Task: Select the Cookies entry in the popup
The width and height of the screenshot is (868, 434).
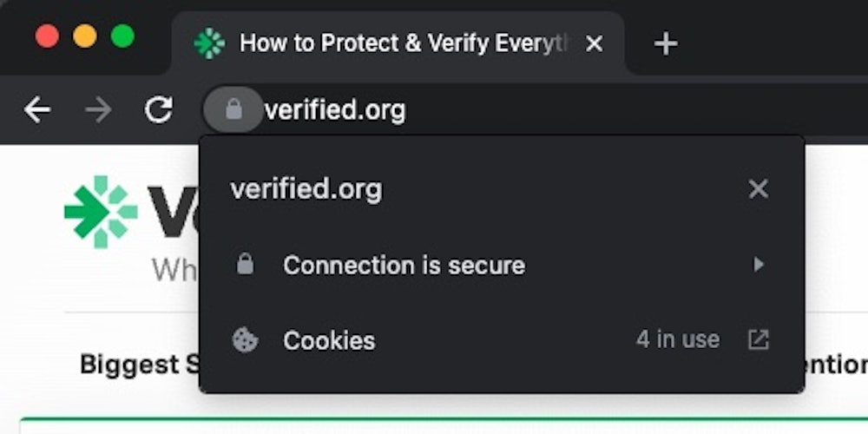Action: click(x=329, y=340)
